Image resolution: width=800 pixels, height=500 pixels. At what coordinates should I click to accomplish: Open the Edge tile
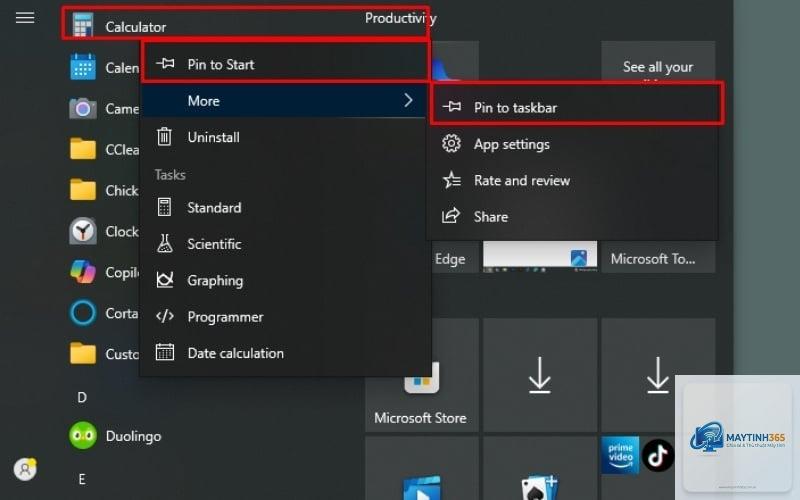coord(454,257)
